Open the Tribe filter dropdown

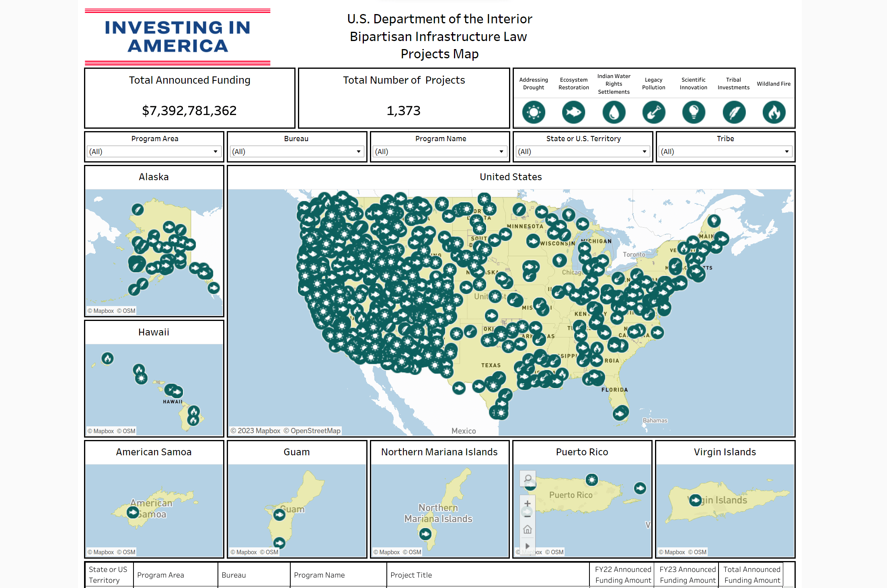click(x=725, y=152)
